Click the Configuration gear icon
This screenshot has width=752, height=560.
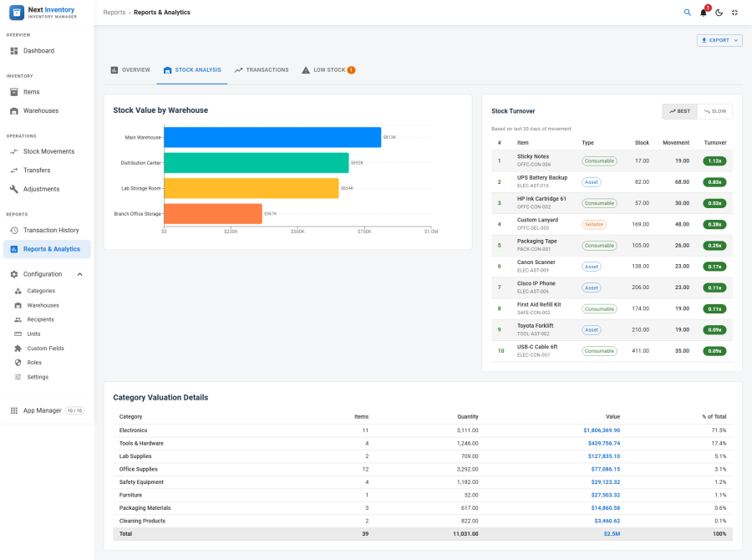pyautogui.click(x=14, y=274)
